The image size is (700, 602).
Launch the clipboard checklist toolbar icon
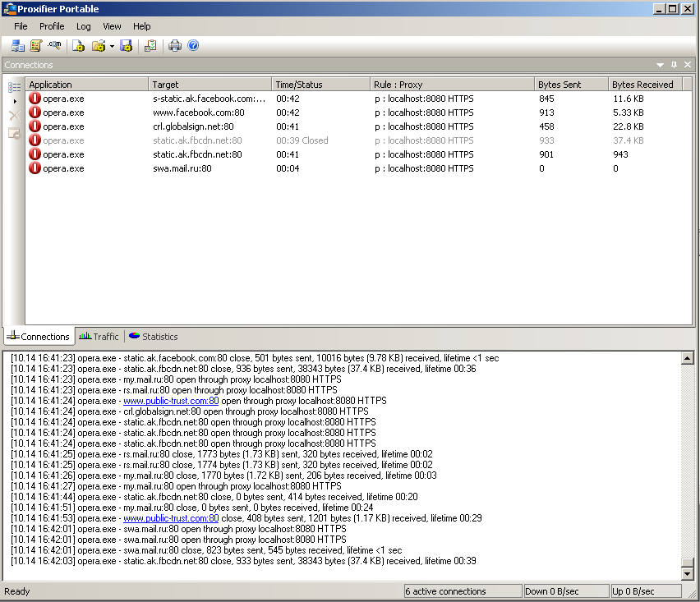[x=150, y=45]
